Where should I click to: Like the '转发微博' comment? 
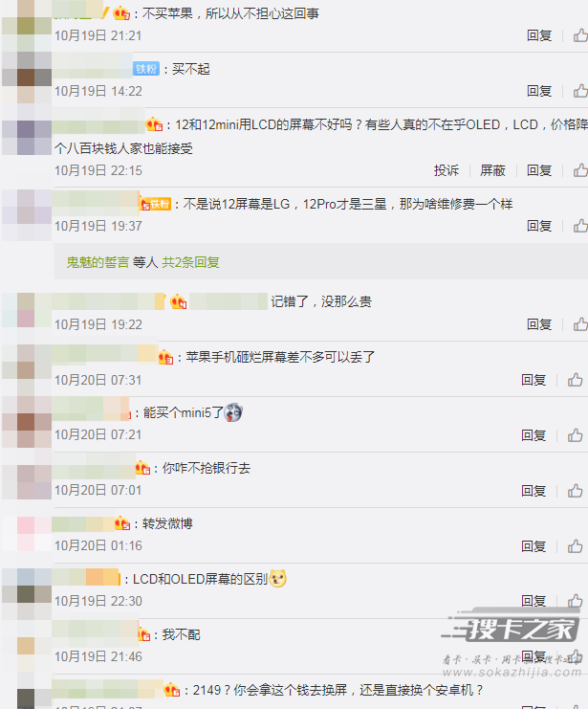click(x=575, y=546)
